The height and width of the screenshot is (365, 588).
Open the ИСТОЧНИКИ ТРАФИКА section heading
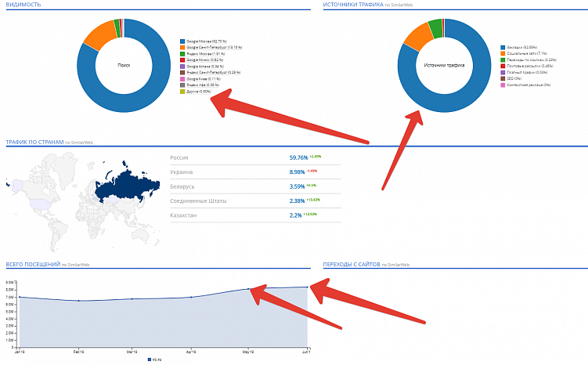click(x=353, y=5)
